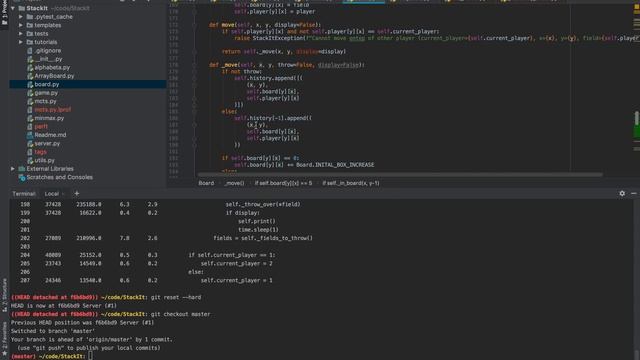Open __init__.py from the project tree
640x360 pixels.
click(48, 59)
